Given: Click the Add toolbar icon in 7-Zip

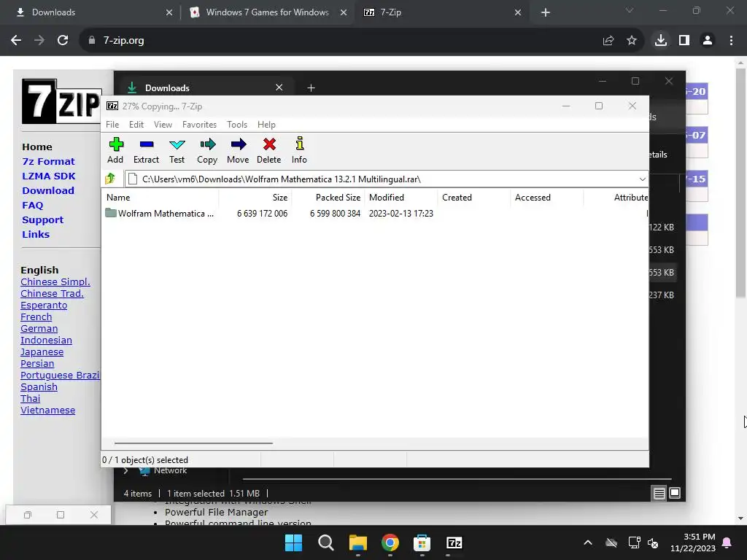Looking at the screenshot, I should pos(115,150).
